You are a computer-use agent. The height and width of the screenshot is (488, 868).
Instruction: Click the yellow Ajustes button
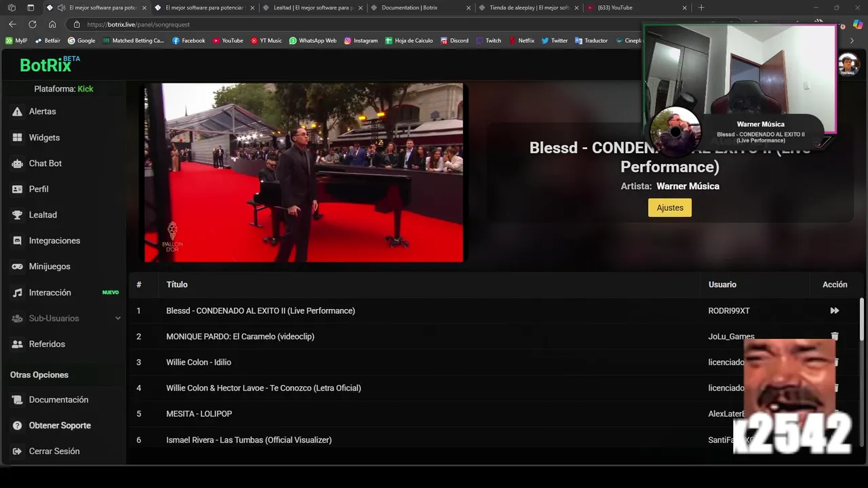coord(670,207)
